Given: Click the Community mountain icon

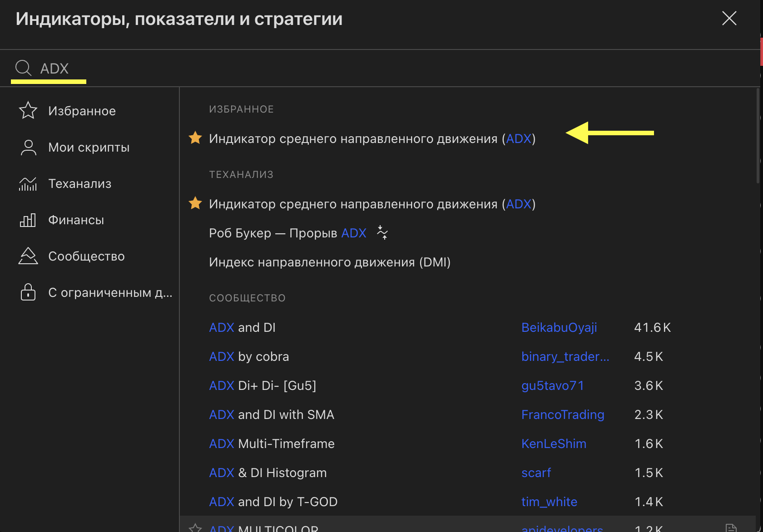Looking at the screenshot, I should [x=28, y=256].
